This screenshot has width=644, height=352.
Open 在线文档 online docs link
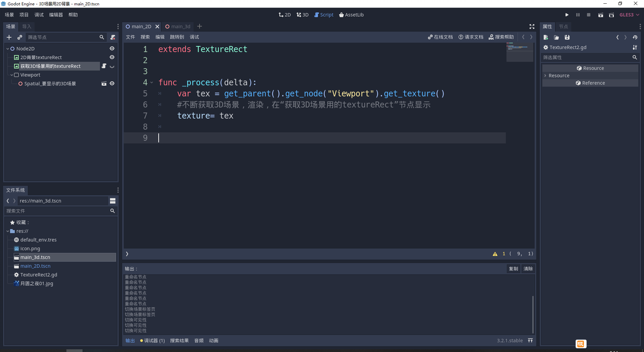click(440, 37)
